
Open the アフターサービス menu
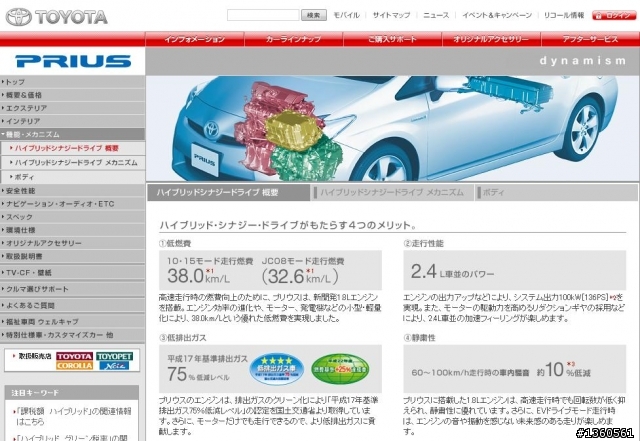point(590,39)
